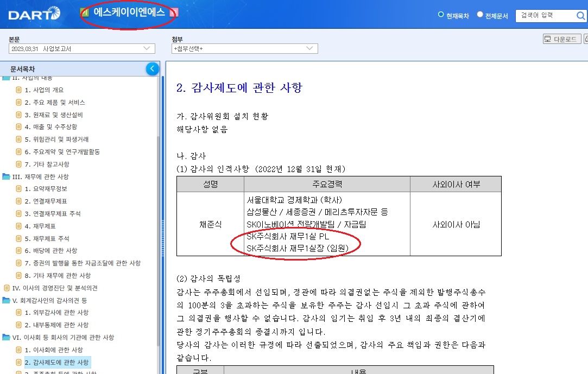Open IV. 이사의 경영진단 및 분석의견
The height and width of the screenshot is (374, 588).
coord(54,288)
